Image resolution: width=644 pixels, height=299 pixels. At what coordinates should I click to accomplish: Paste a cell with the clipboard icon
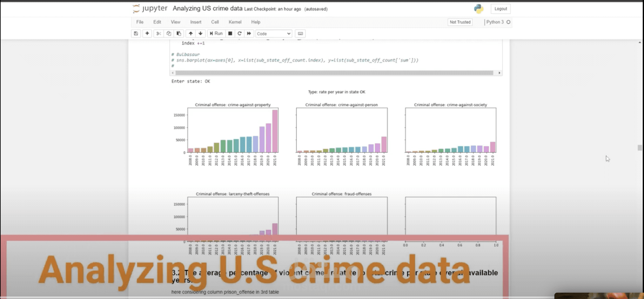(178, 33)
